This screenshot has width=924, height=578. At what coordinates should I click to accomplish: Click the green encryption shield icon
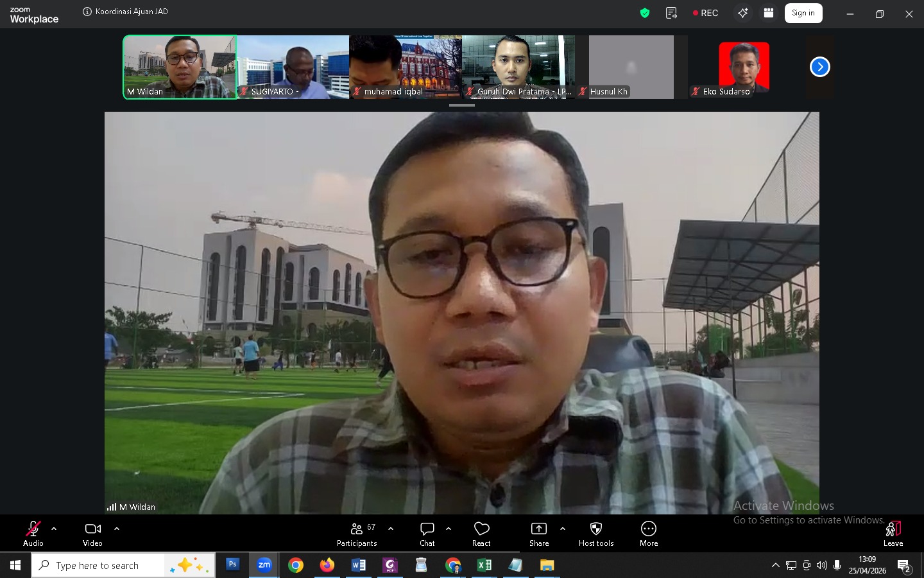[645, 13]
